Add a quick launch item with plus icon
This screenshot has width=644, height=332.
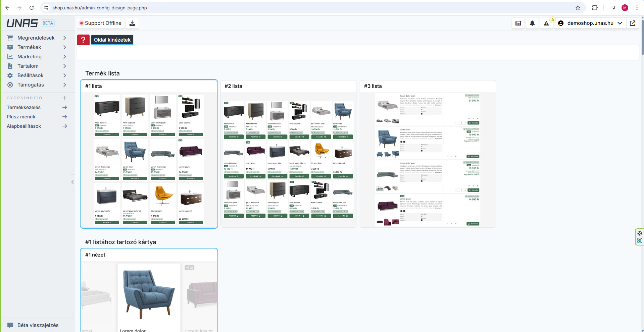pyautogui.click(x=65, y=98)
